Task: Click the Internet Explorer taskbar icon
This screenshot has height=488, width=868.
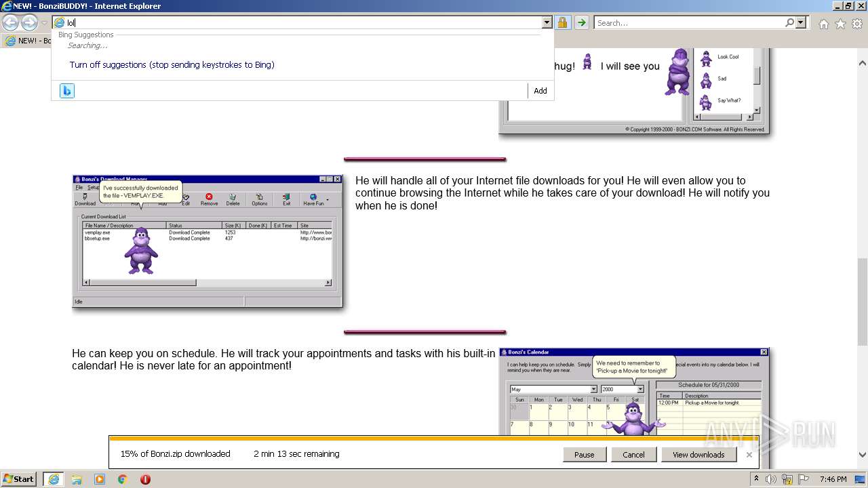Action: tap(53, 479)
